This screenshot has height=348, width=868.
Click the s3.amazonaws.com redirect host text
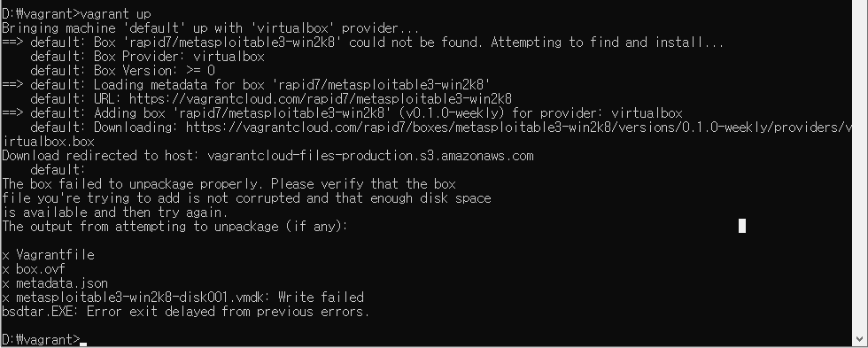(370, 156)
